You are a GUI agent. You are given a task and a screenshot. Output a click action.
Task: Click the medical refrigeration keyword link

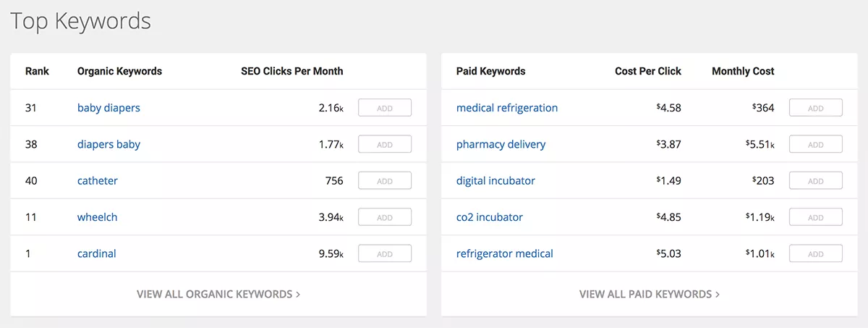pyautogui.click(x=507, y=108)
